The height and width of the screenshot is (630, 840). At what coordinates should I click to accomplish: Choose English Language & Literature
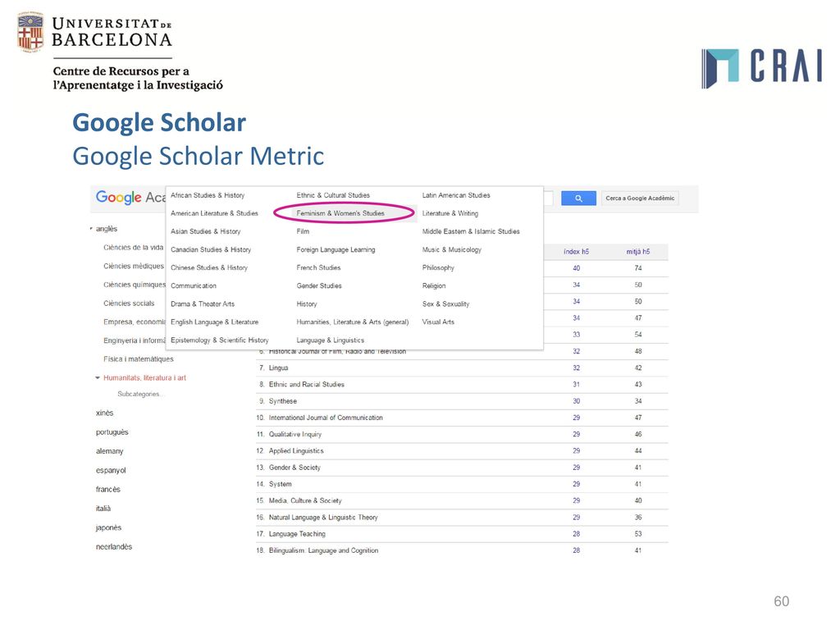click(x=214, y=322)
